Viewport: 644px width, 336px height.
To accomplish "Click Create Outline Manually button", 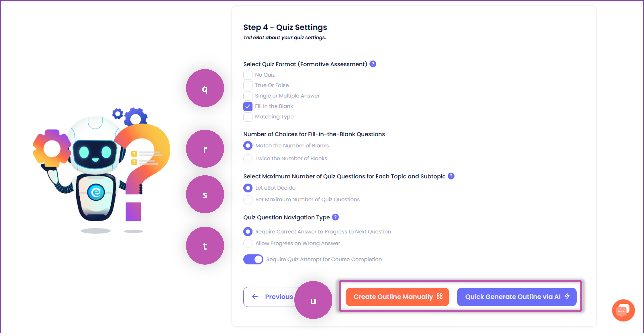I will pyautogui.click(x=397, y=297).
